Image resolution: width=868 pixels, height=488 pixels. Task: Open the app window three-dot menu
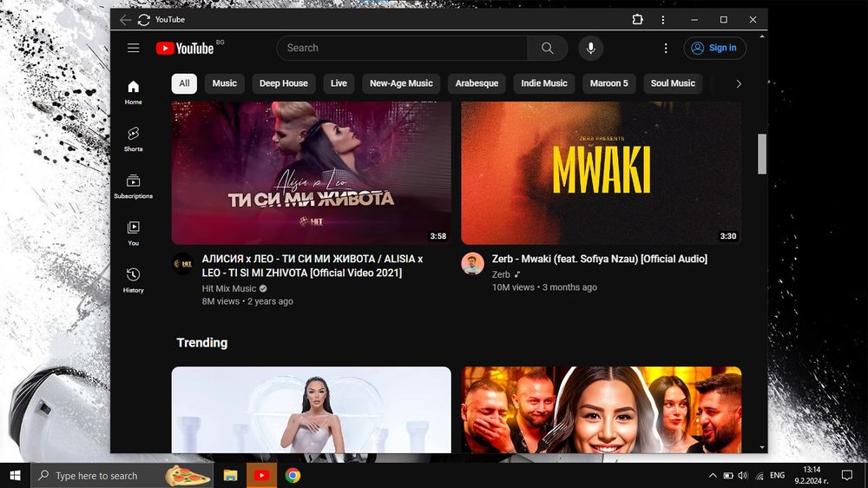[662, 19]
